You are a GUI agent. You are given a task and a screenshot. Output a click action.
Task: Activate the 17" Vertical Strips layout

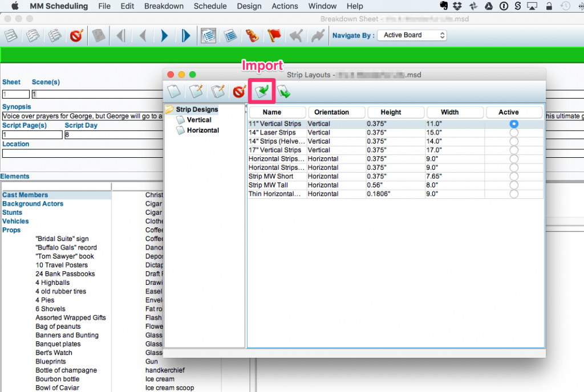click(x=514, y=150)
